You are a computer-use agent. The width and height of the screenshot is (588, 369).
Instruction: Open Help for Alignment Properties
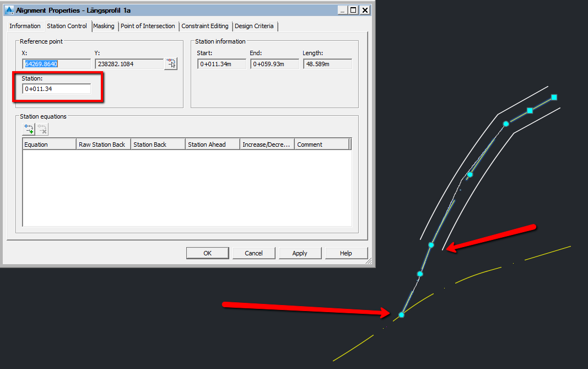coord(346,253)
